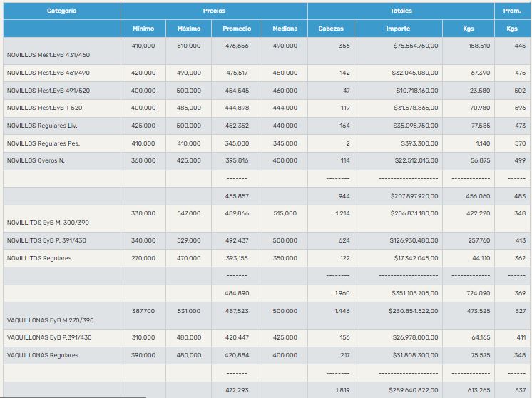Click the $351.103.705,00 subtotal importe cell
This screenshot has width=532, height=398.
point(416,293)
